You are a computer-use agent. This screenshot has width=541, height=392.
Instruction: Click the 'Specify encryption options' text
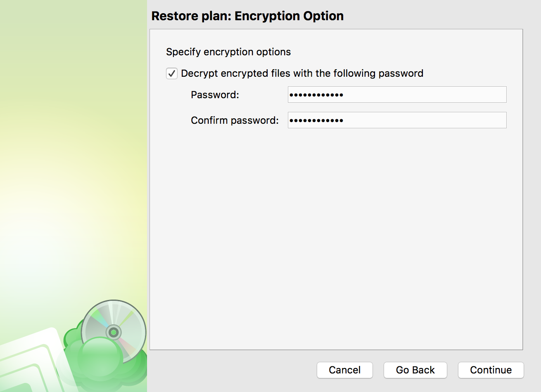tap(228, 52)
